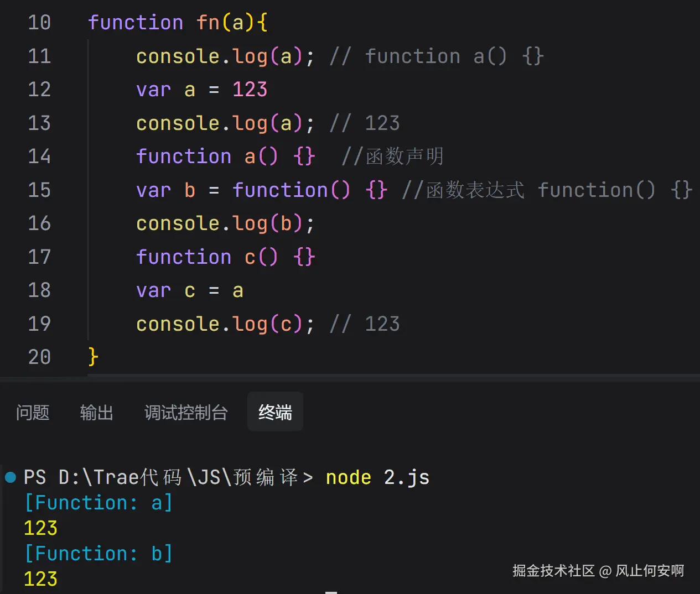Click 'node 2.js' command in terminal
The height and width of the screenshot is (594, 700).
pyautogui.click(x=377, y=477)
